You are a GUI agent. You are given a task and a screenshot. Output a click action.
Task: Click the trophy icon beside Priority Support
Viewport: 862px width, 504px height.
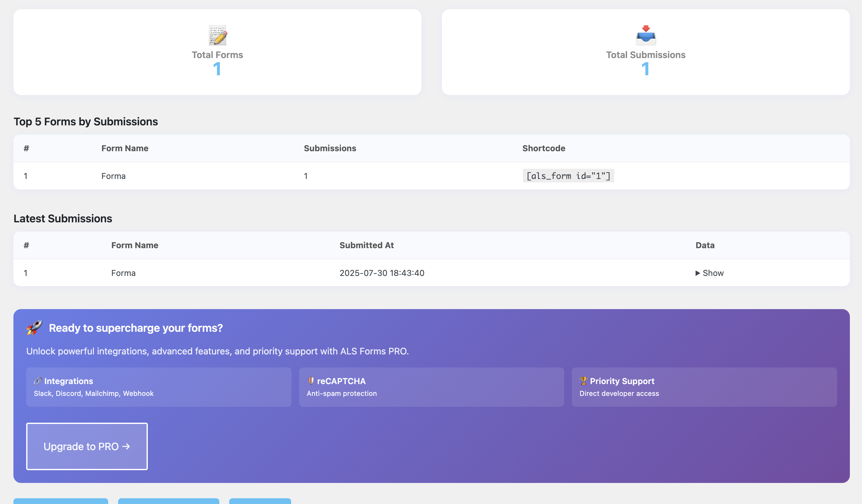pos(583,381)
